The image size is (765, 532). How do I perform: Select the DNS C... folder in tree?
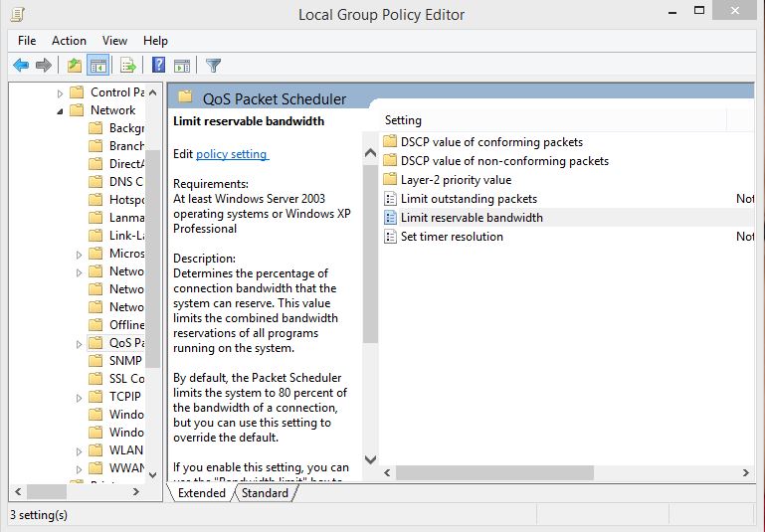tap(116, 182)
